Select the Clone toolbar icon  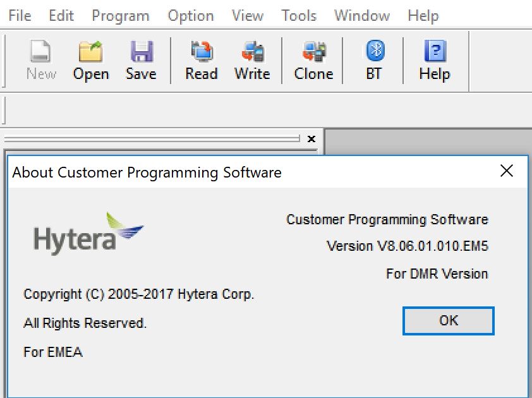[x=313, y=61]
